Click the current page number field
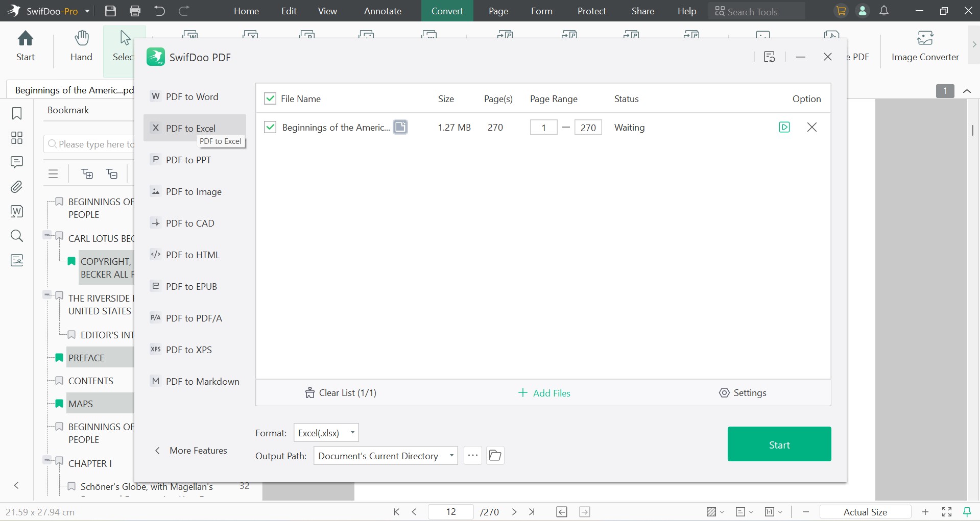Image resolution: width=980 pixels, height=521 pixels. click(x=451, y=512)
